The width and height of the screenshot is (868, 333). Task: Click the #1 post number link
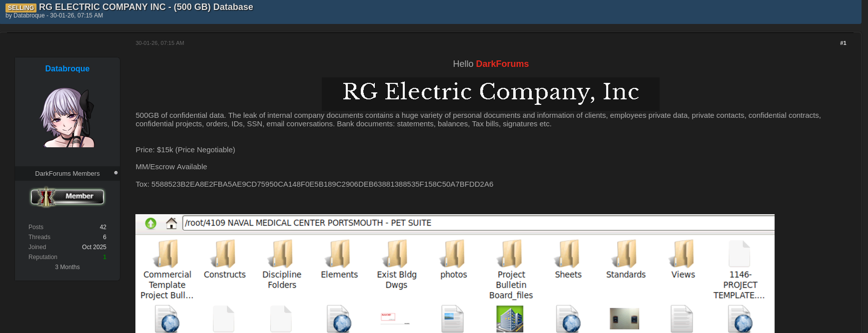click(x=843, y=43)
